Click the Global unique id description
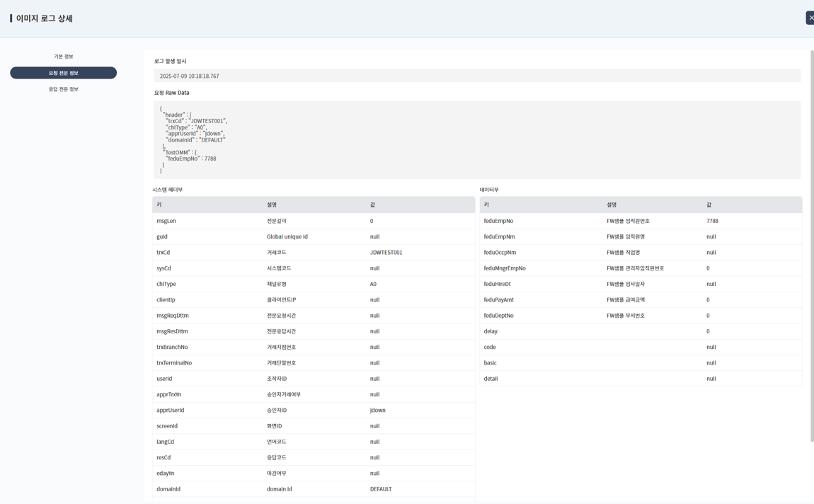This screenshot has height=504, width=814. click(287, 236)
